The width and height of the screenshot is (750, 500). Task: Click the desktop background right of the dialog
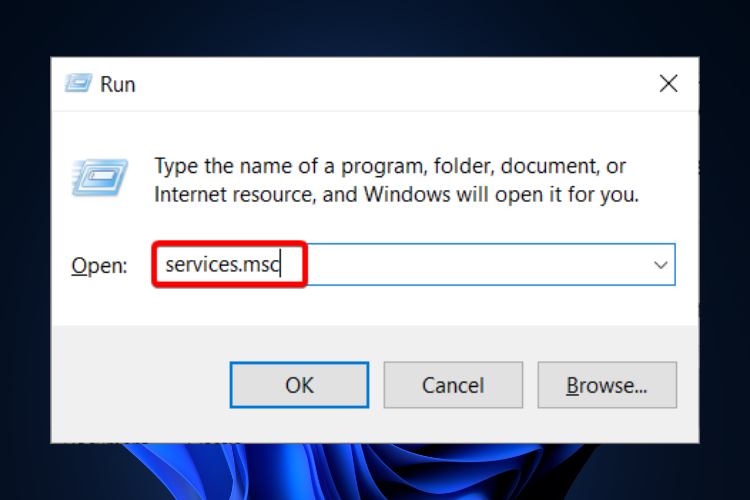pos(725,250)
